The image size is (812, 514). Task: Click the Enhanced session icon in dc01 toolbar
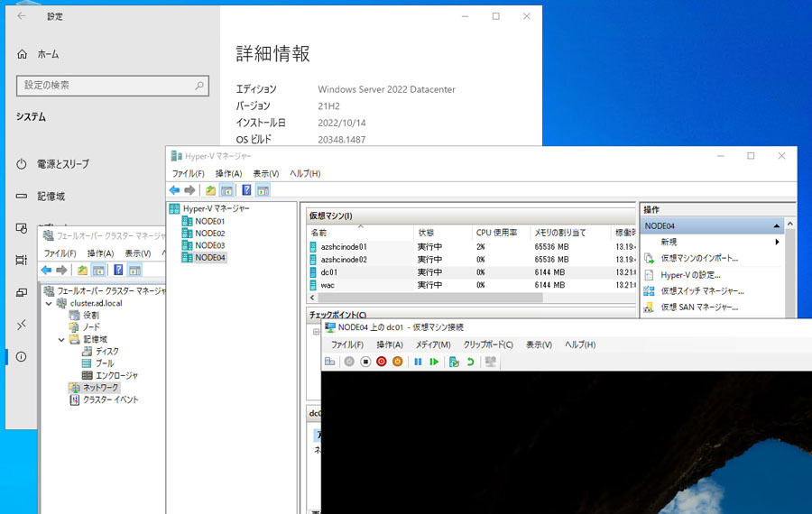[x=491, y=362]
